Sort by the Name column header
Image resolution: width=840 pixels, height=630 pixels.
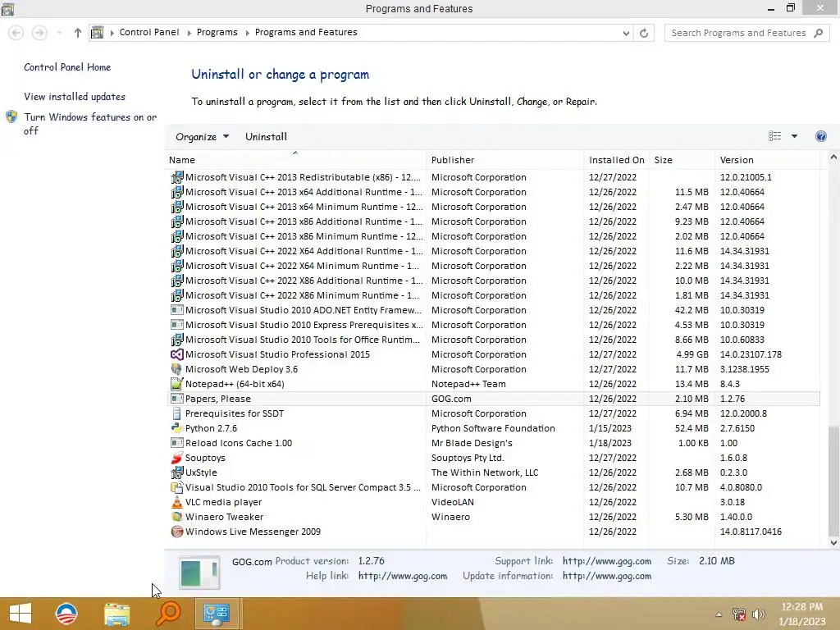coord(294,160)
